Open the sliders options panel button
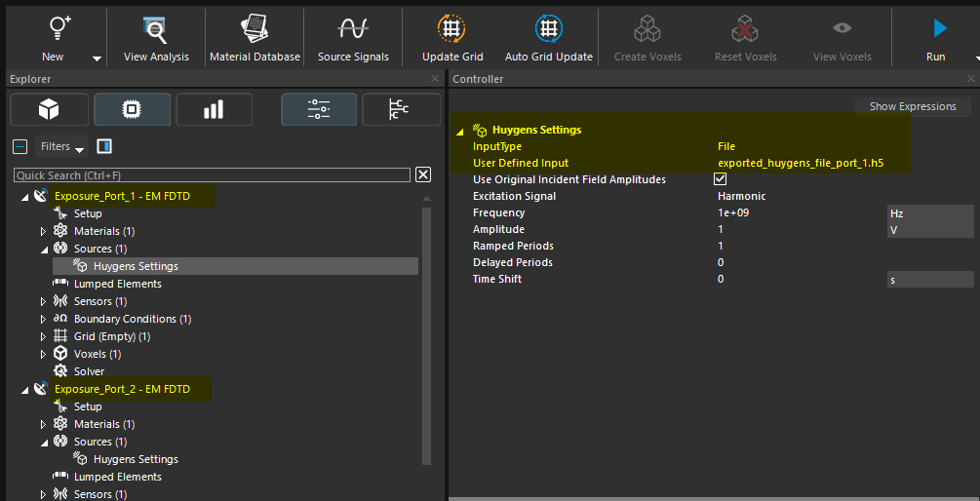The image size is (980, 501). coord(319,110)
